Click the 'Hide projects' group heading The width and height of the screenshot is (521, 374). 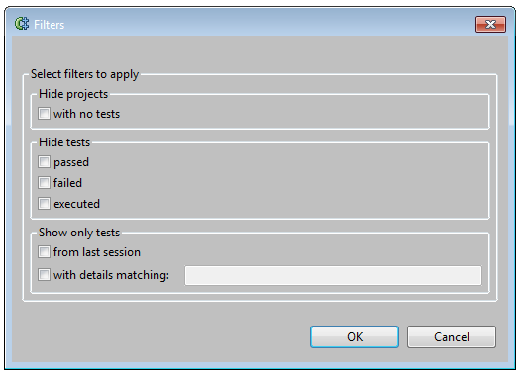coord(73,94)
